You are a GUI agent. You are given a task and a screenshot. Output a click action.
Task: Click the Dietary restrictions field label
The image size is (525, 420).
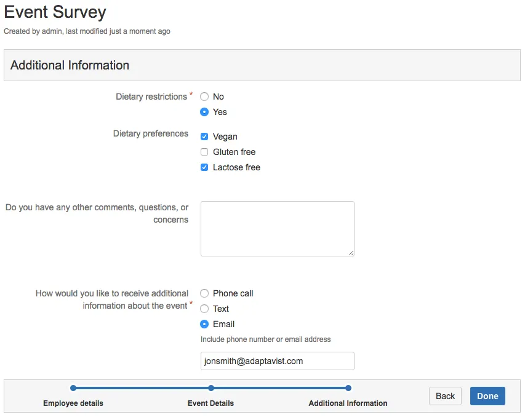click(x=151, y=97)
